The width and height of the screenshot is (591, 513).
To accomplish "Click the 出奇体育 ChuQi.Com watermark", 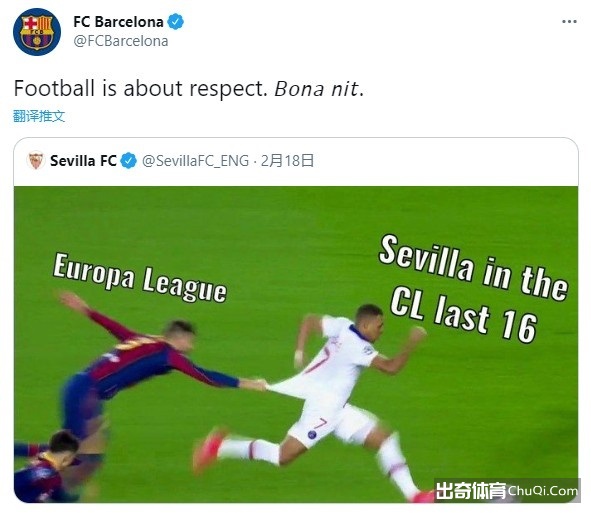I will [507, 491].
